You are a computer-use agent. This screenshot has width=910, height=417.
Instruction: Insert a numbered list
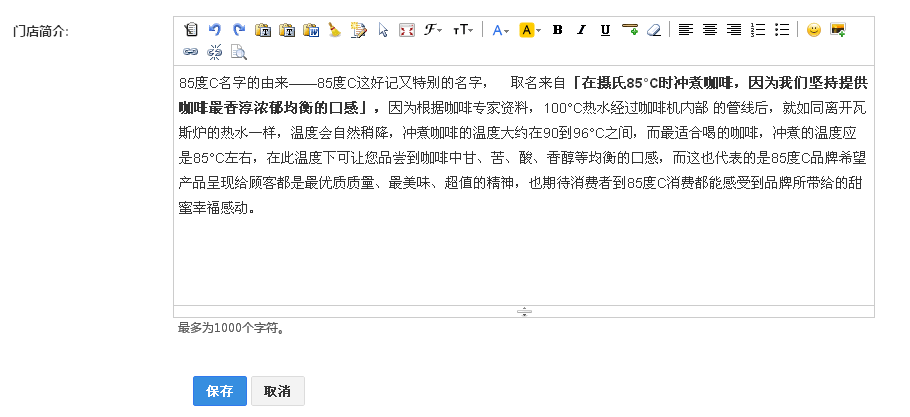coord(758,30)
